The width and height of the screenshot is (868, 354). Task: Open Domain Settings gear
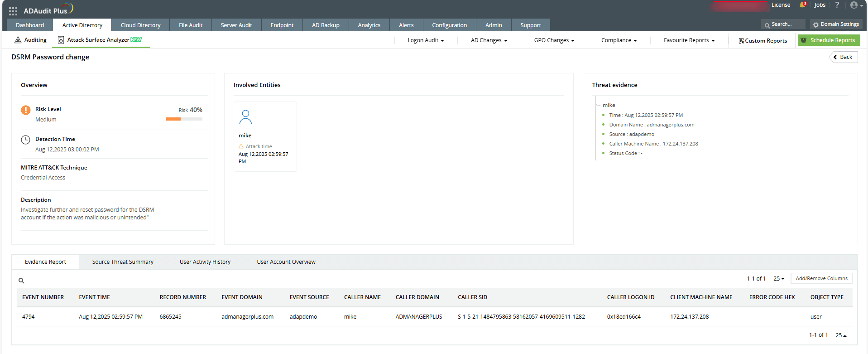click(x=836, y=24)
